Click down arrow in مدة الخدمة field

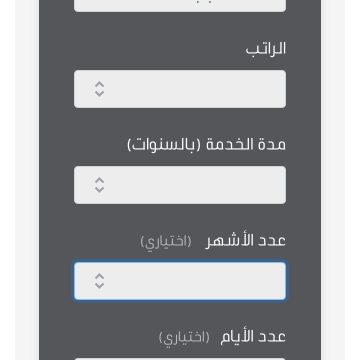[99, 189]
